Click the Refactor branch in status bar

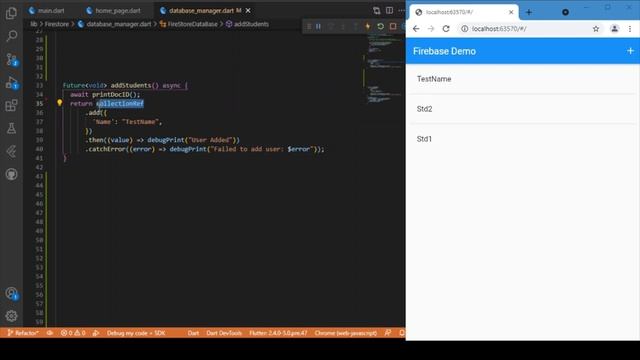tap(23, 333)
